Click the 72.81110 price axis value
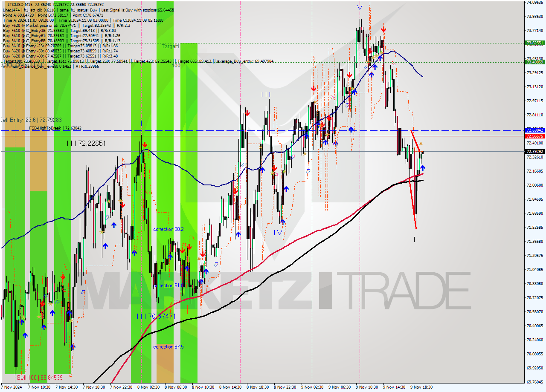This screenshot has height=392, width=546. click(535, 115)
